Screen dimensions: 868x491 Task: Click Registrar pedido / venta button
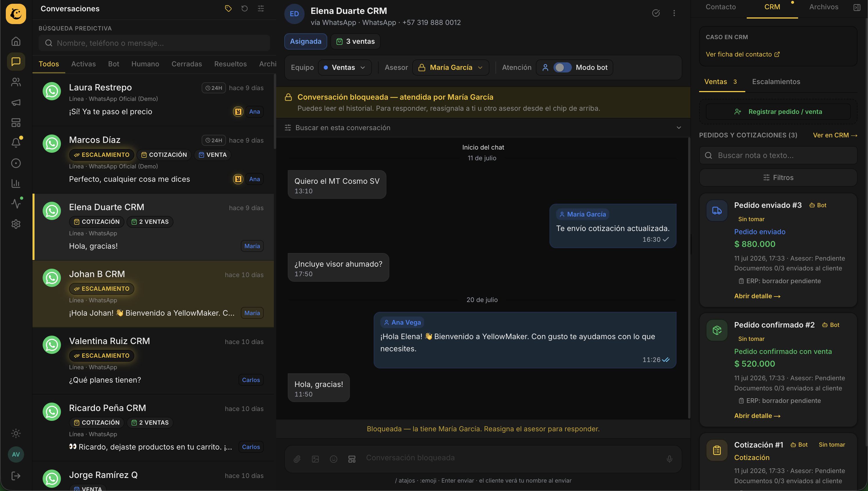point(778,112)
